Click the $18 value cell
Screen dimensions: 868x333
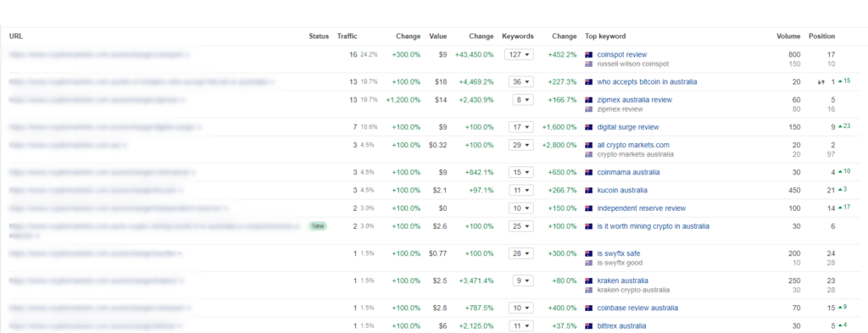[441, 82]
